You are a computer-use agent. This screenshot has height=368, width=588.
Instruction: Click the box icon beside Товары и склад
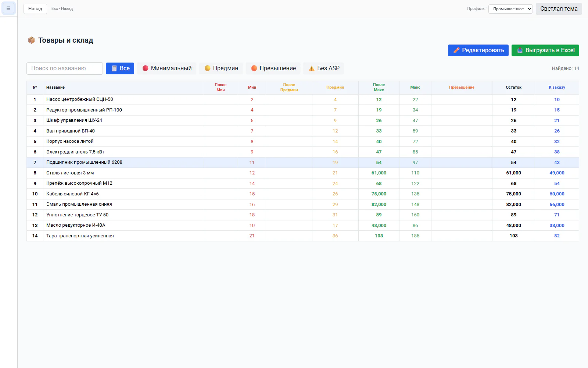[31, 40]
